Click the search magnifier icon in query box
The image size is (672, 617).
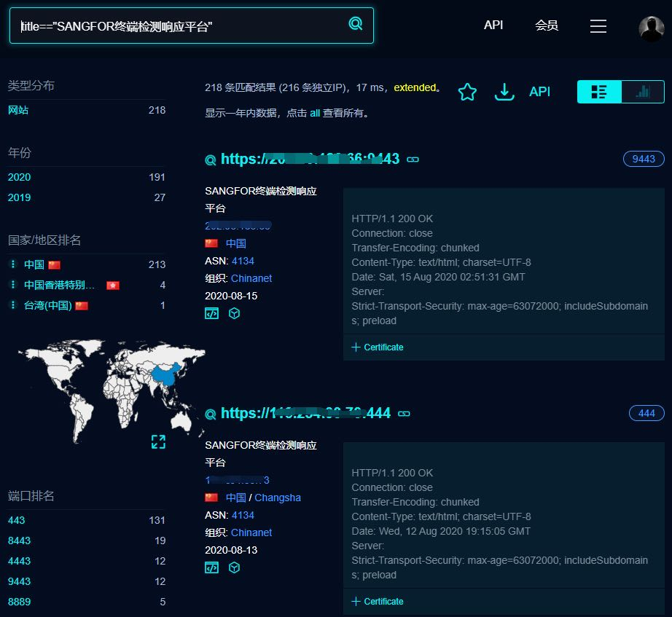[x=355, y=24]
